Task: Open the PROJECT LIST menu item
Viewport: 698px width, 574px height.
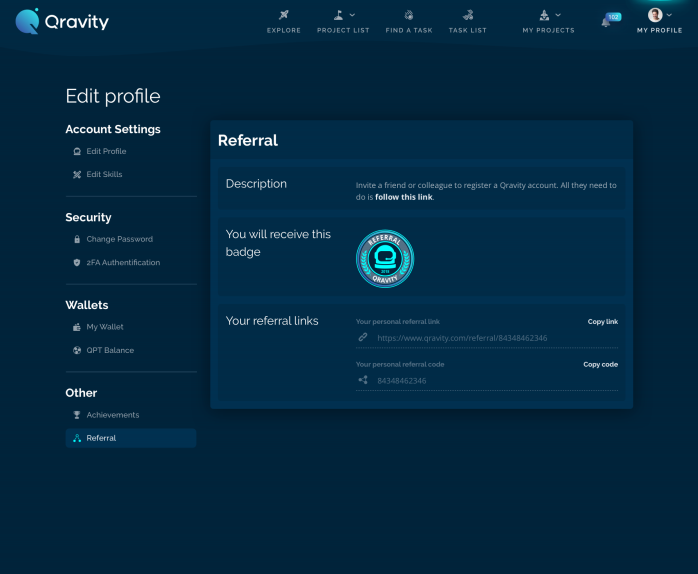Action: [x=343, y=30]
